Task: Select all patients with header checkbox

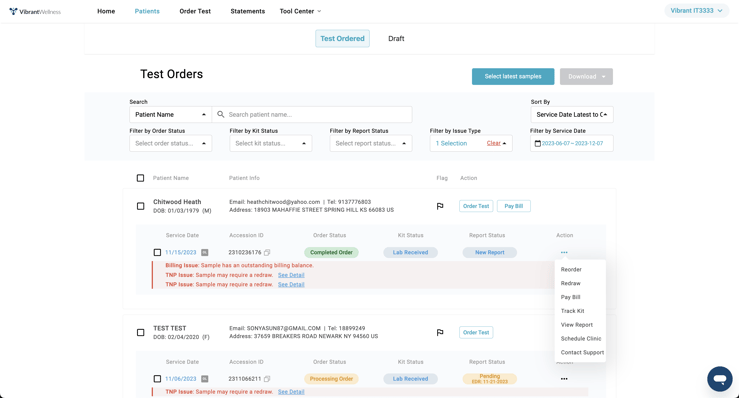Action: coord(140,178)
